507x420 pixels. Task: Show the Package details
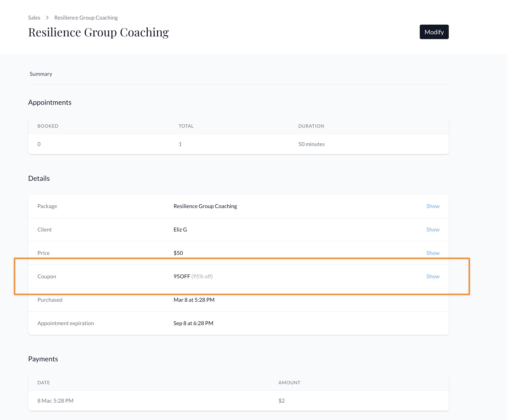click(x=433, y=206)
